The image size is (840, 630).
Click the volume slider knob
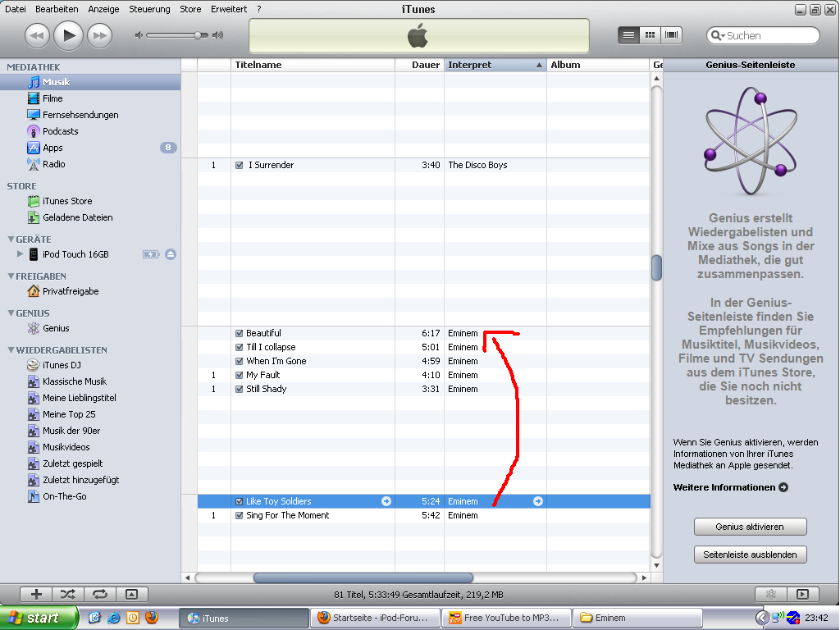click(199, 35)
